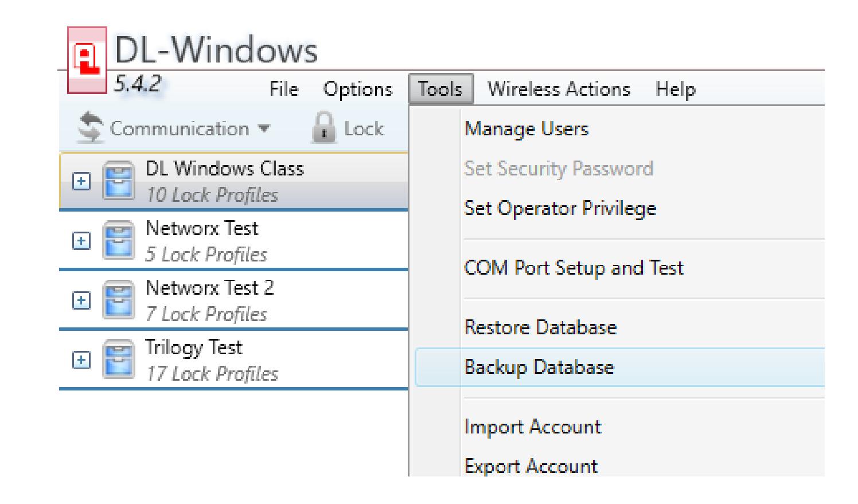The width and height of the screenshot is (858, 504).
Task: Select the Trilogy Test cabinet icon
Action: [119, 360]
